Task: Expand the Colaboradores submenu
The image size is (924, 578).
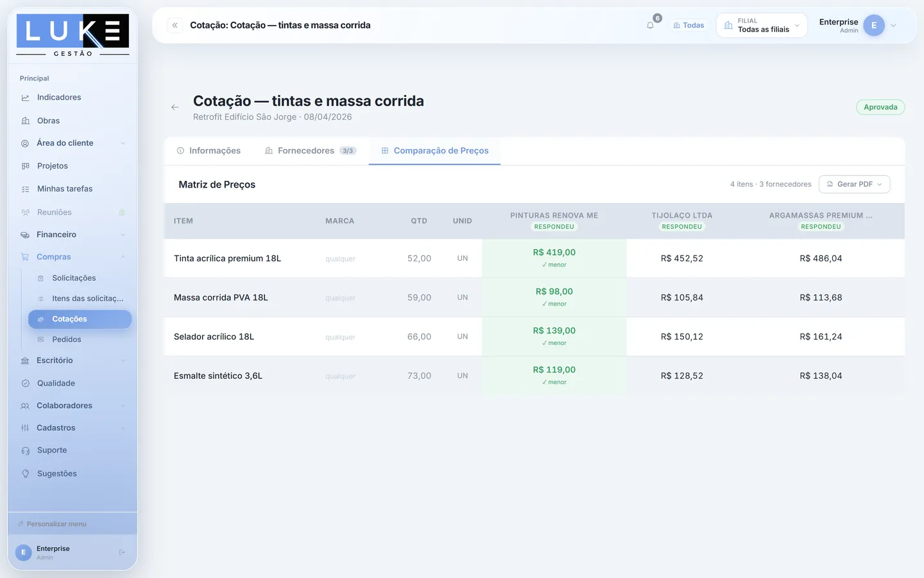Action: point(73,406)
